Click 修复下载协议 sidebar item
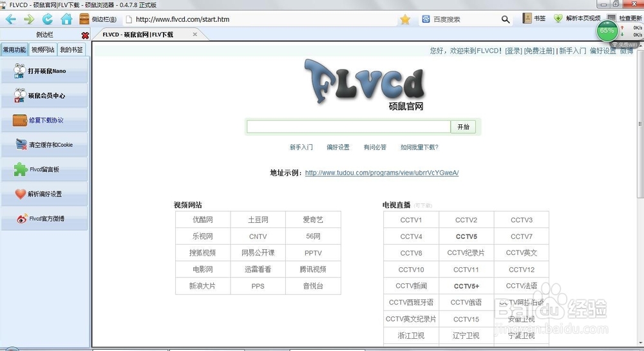The height and width of the screenshot is (351, 644). [44, 120]
